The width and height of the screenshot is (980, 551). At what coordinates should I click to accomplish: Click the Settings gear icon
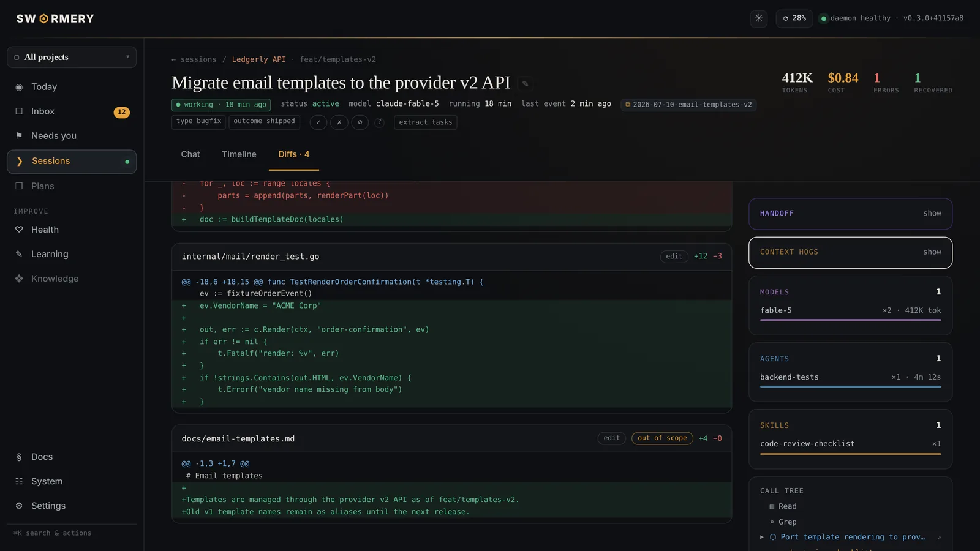tap(19, 506)
